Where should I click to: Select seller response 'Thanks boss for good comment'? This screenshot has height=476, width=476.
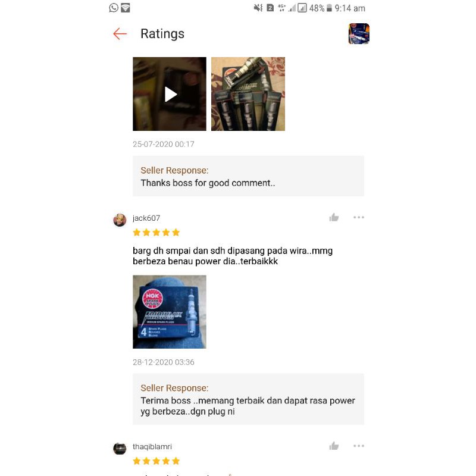pos(208,183)
